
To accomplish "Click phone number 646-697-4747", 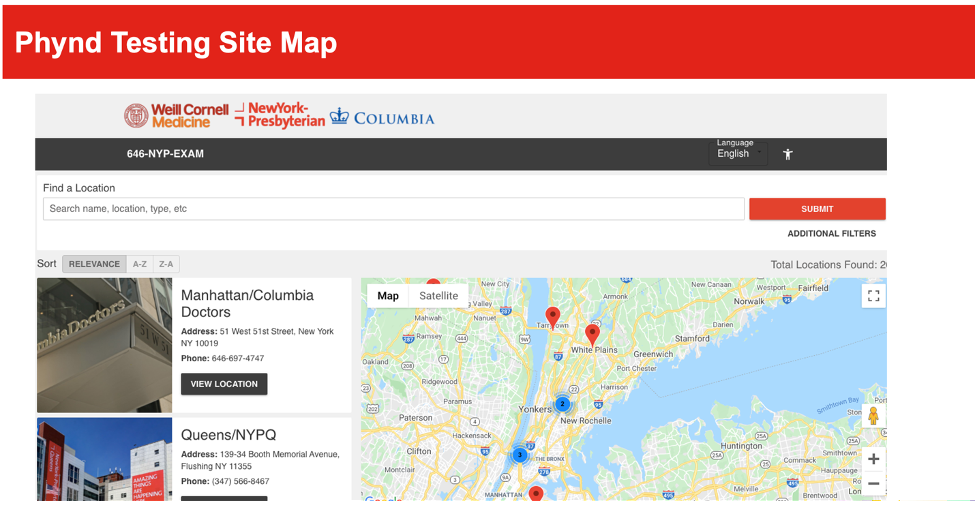I will pyautogui.click(x=238, y=358).
